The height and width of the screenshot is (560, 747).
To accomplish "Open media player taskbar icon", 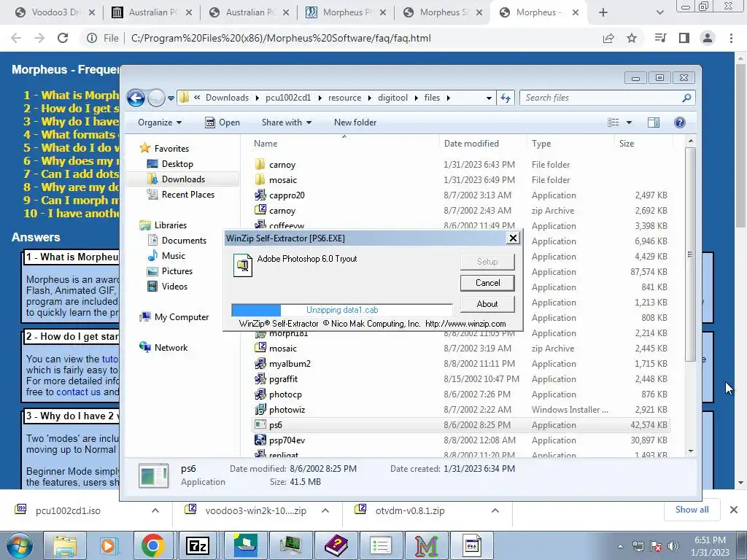I will pyautogui.click(x=108, y=545).
